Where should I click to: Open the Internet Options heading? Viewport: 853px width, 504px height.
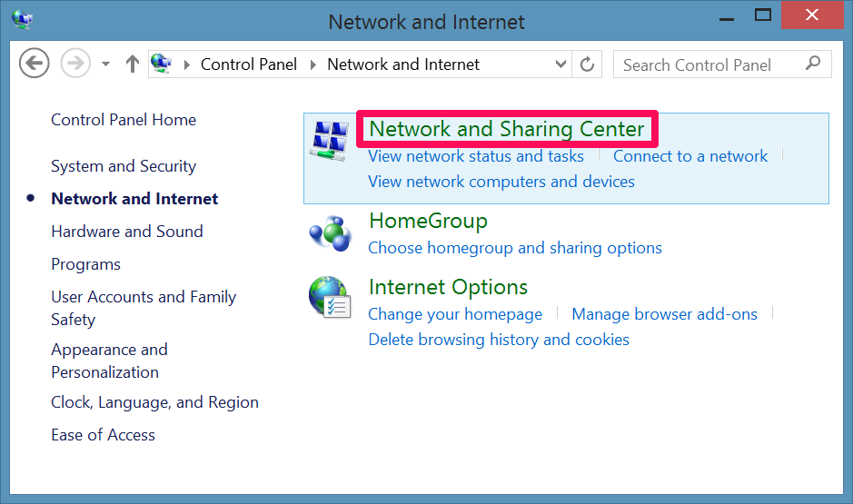point(448,287)
